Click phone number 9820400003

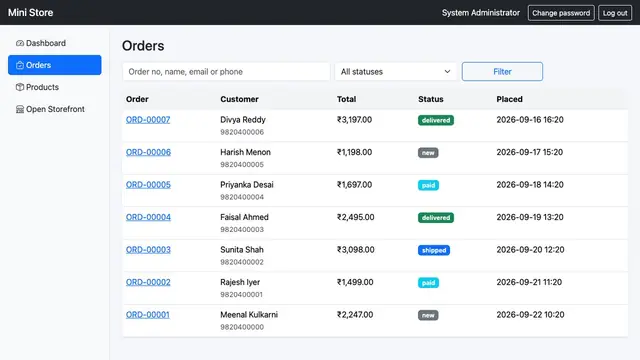click(x=242, y=229)
